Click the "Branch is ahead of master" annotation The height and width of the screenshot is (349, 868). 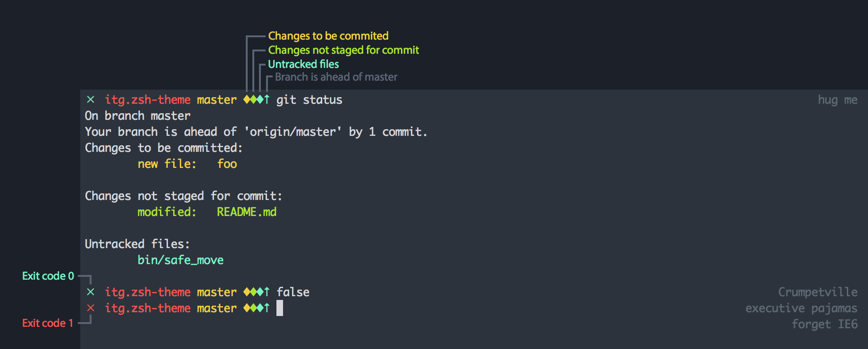coord(336,77)
